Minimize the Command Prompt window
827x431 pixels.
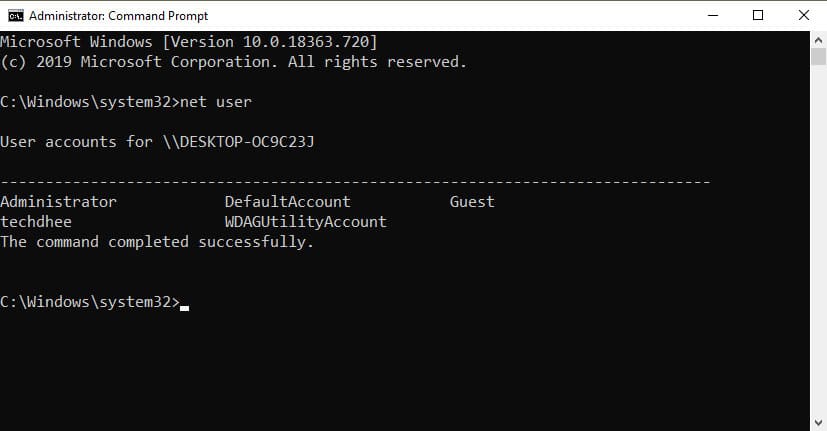715,15
